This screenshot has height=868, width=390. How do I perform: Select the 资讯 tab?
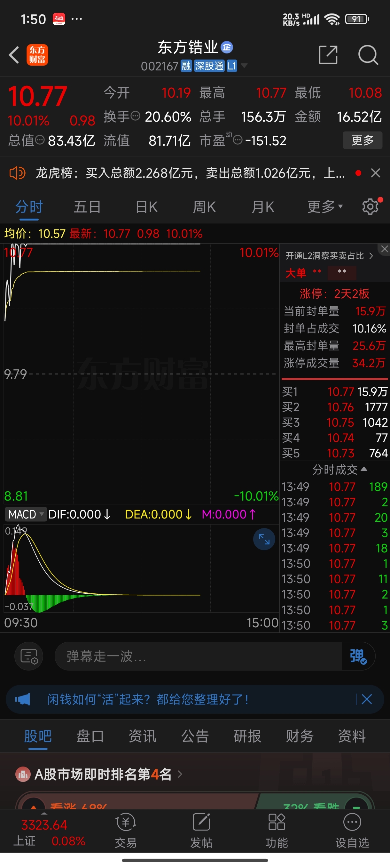[x=142, y=736]
